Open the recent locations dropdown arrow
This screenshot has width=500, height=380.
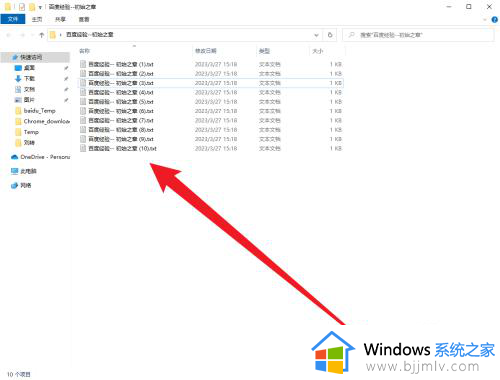click(x=32, y=35)
